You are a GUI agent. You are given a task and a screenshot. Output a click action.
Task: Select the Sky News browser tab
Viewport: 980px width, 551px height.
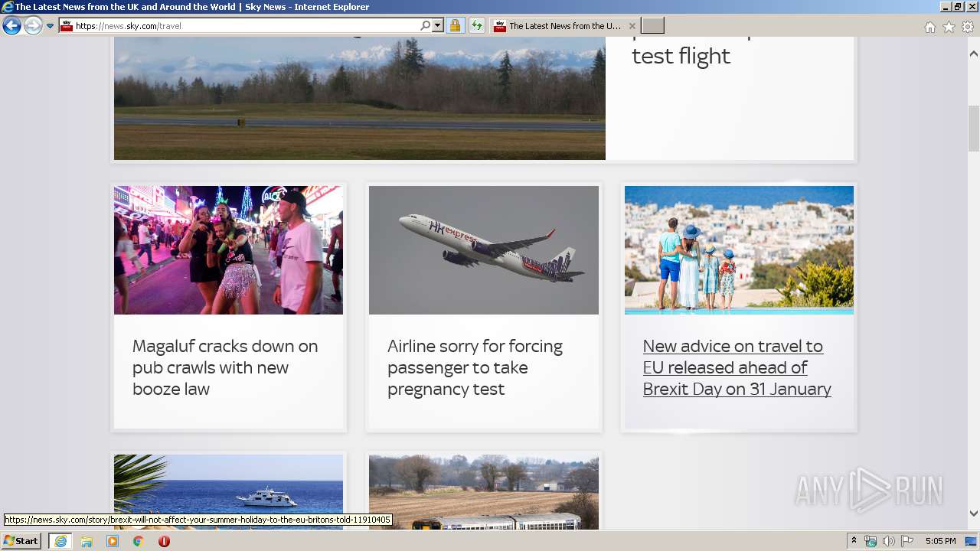pyautogui.click(x=565, y=26)
